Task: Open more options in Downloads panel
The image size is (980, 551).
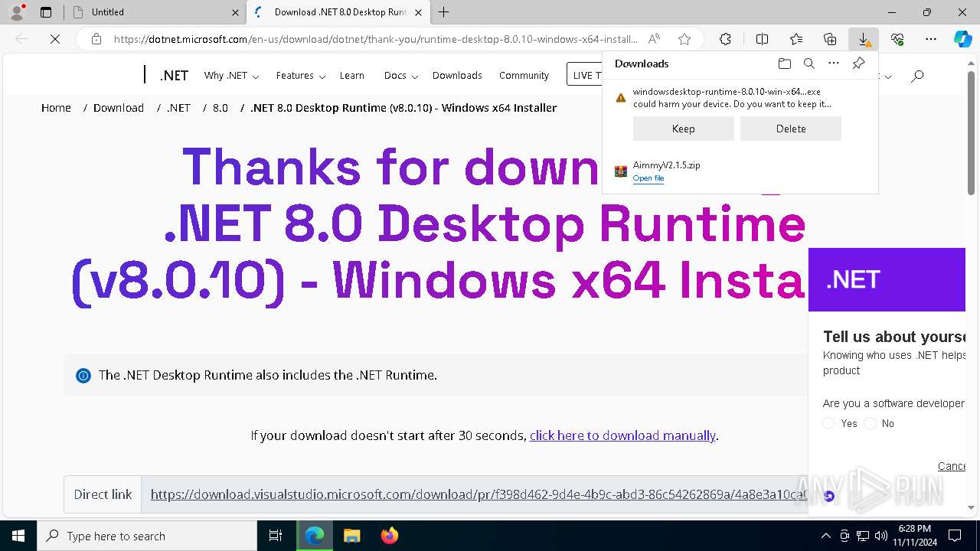Action: pos(834,64)
